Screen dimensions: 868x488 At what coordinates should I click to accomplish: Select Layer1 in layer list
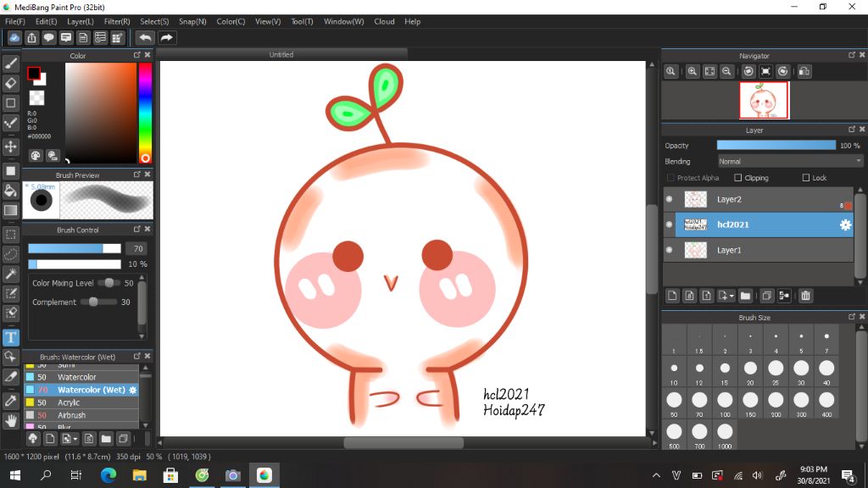[759, 250]
